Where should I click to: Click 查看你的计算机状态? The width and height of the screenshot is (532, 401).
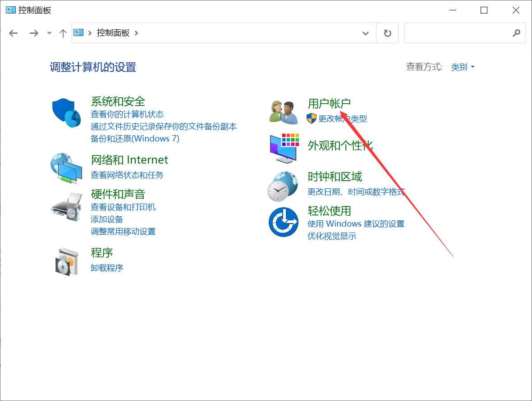(127, 114)
